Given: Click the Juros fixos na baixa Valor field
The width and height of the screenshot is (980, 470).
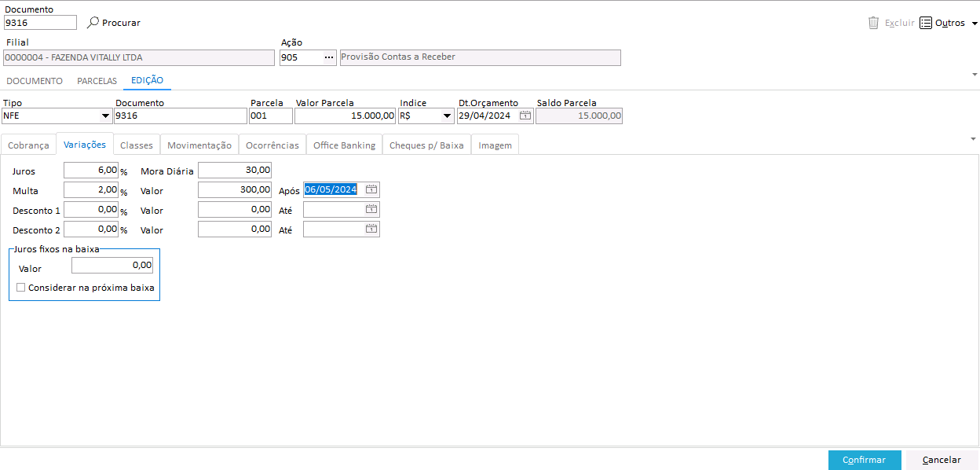Looking at the screenshot, I should click(112, 266).
